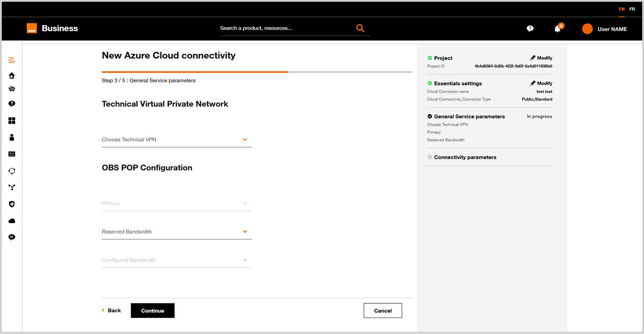Click the User NAME label
This screenshot has height=334, width=644.
[x=612, y=29]
